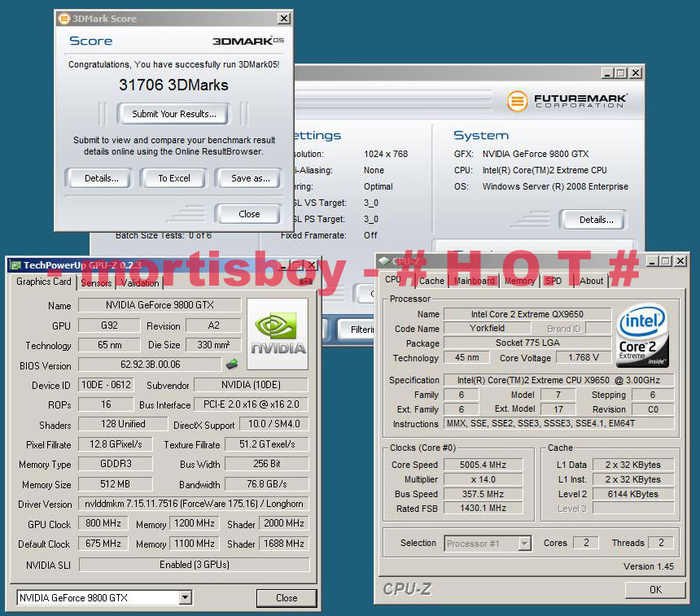Image resolution: width=700 pixels, height=616 pixels.
Task: Click the Specification field in CPU-Z
Action: coord(558,380)
